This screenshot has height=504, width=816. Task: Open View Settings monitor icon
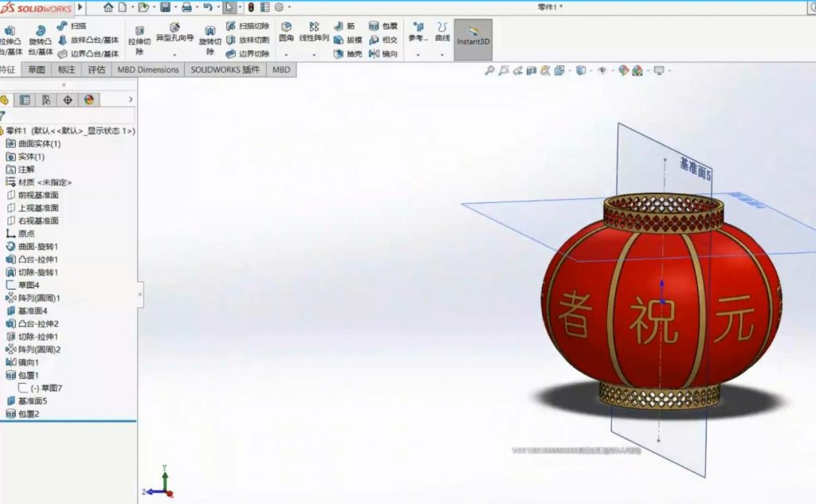(x=659, y=70)
